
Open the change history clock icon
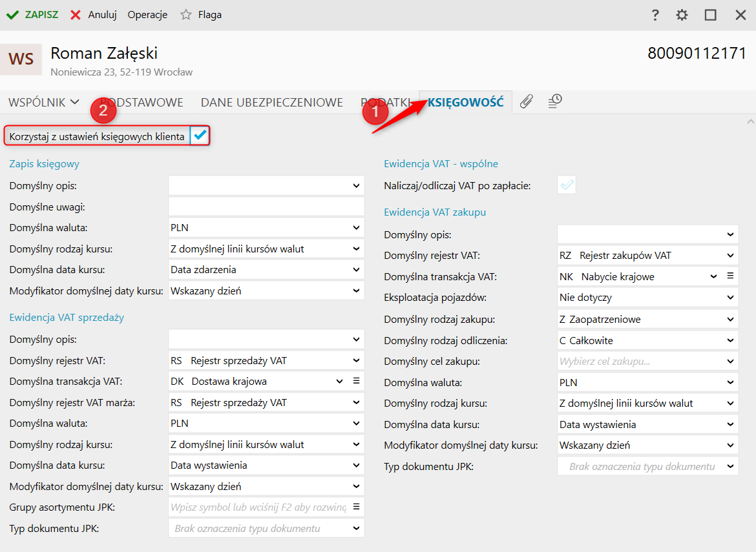coord(555,101)
